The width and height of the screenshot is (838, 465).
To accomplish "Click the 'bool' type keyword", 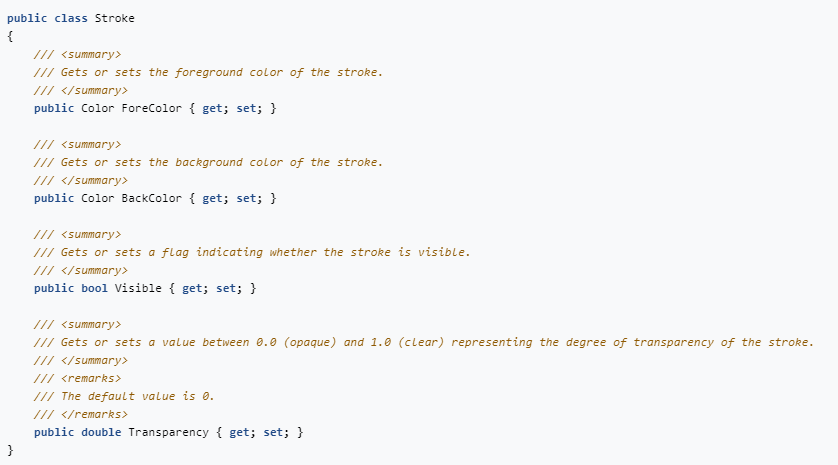I will point(95,288).
